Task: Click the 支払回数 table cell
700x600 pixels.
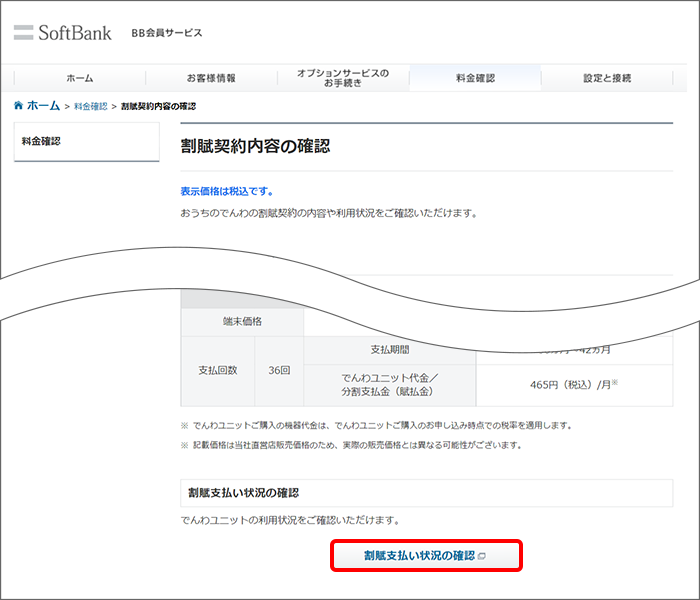Action: click(218, 371)
